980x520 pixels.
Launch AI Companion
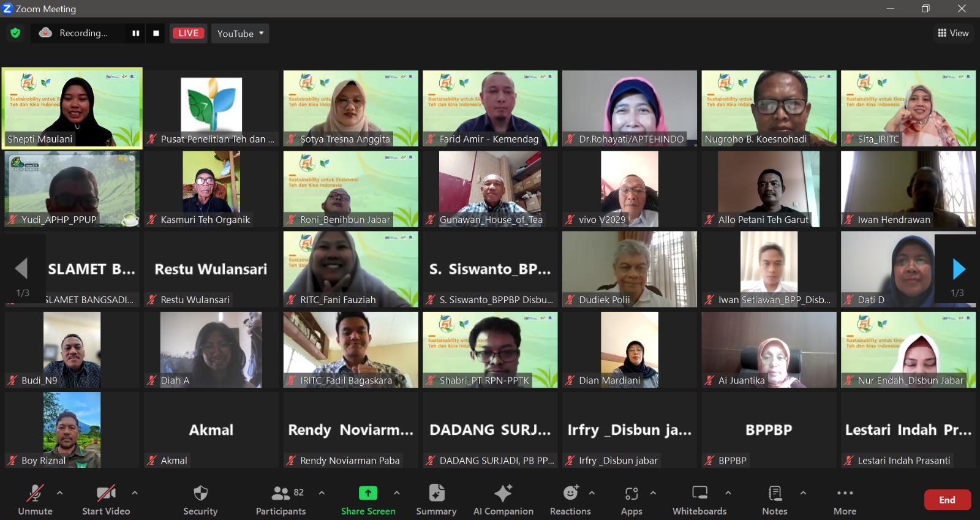click(503, 500)
